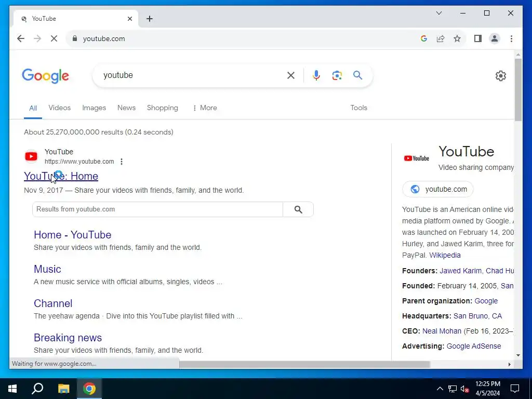Go back using the browser back arrow
Image resolution: width=532 pixels, height=399 pixels.
tap(21, 38)
